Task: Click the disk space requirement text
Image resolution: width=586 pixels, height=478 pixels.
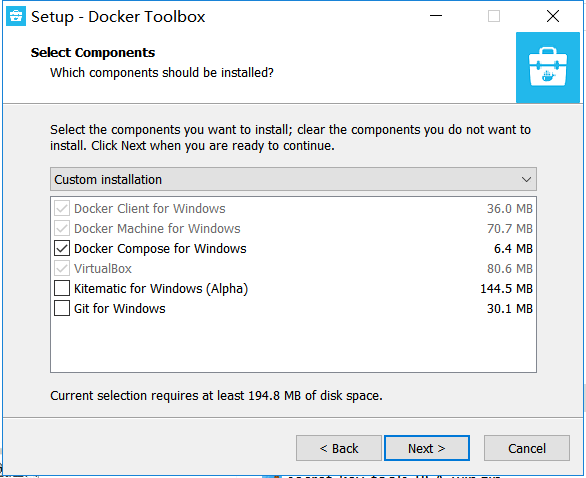Action: (x=216, y=395)
